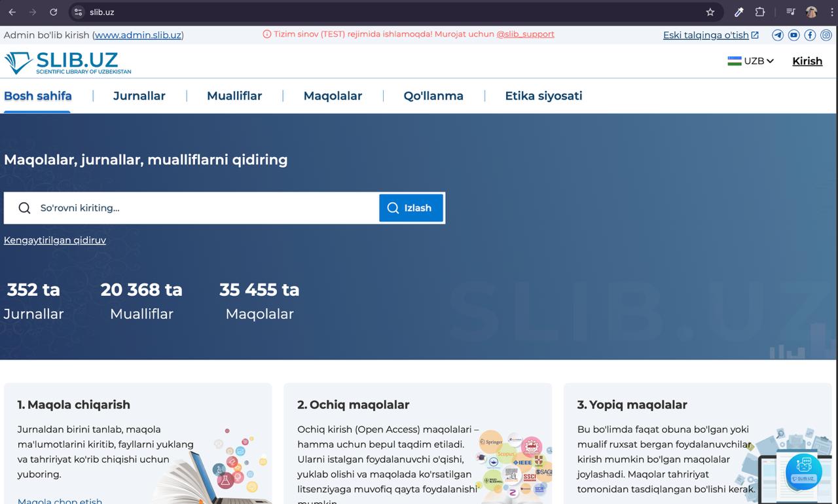Click the browser profile avatar
The width and height of the screenshot is (838, 504).
(x=812, y=11)
